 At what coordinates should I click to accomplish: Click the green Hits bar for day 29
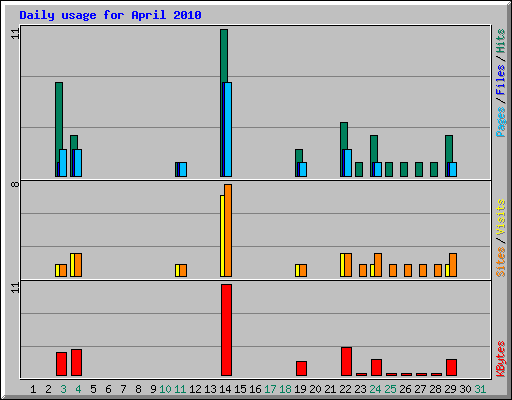coord(449,149)
